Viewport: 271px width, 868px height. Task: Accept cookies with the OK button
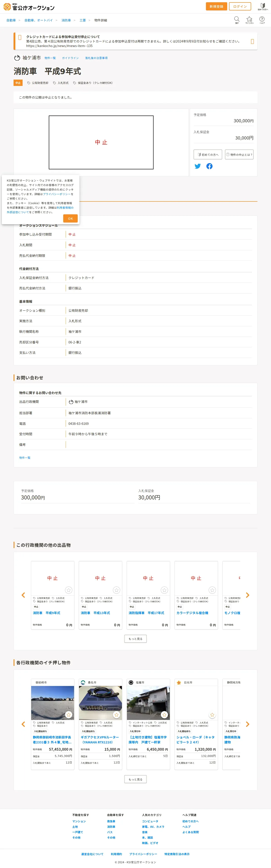[70, 218]
